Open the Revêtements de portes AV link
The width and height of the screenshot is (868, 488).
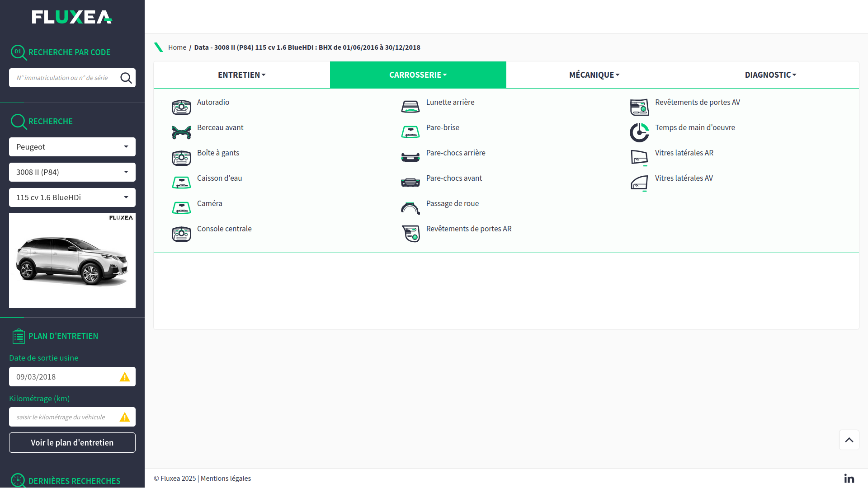click(698, 103)
